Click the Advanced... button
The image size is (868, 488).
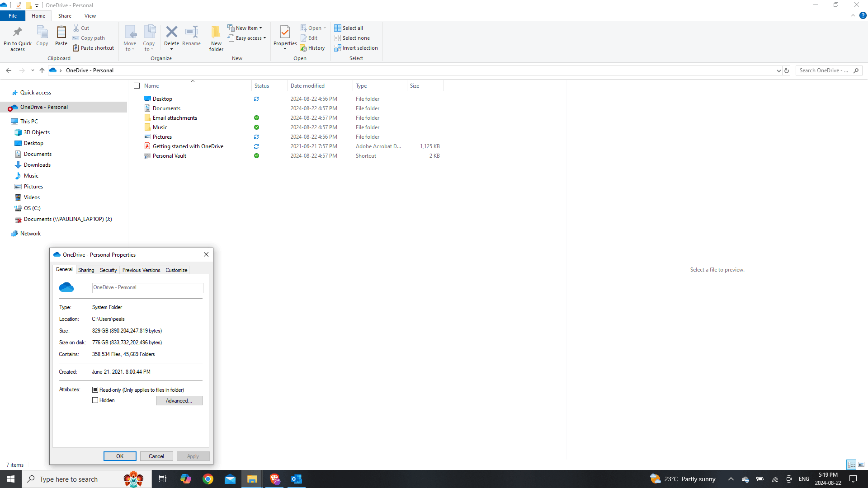179,401
